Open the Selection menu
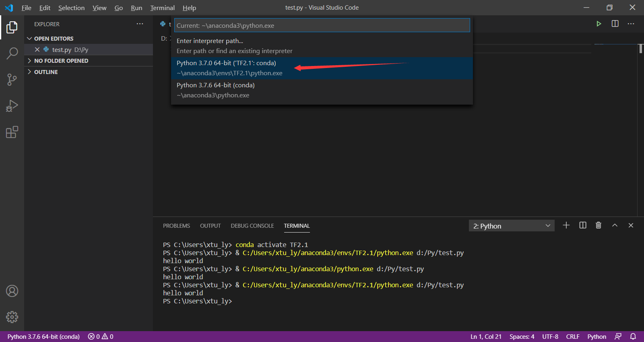 point(71,8)
